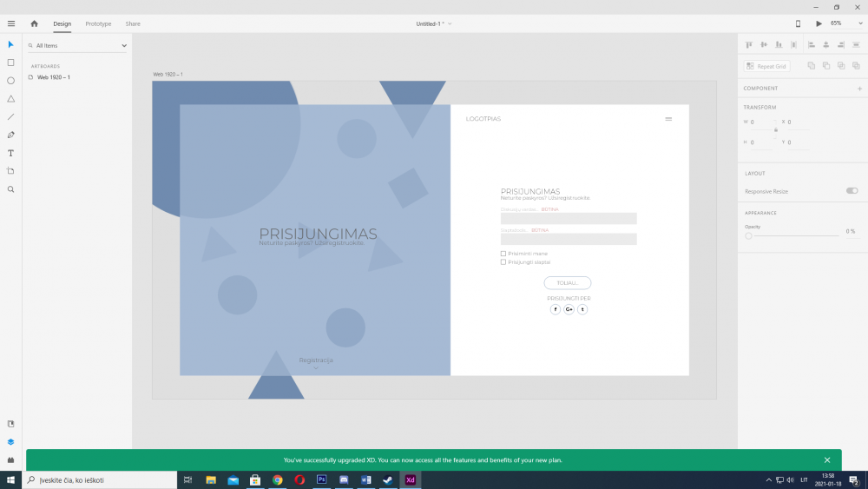Click the Opacity slider handle
868x489 pixels.
(x=748, y=235)
